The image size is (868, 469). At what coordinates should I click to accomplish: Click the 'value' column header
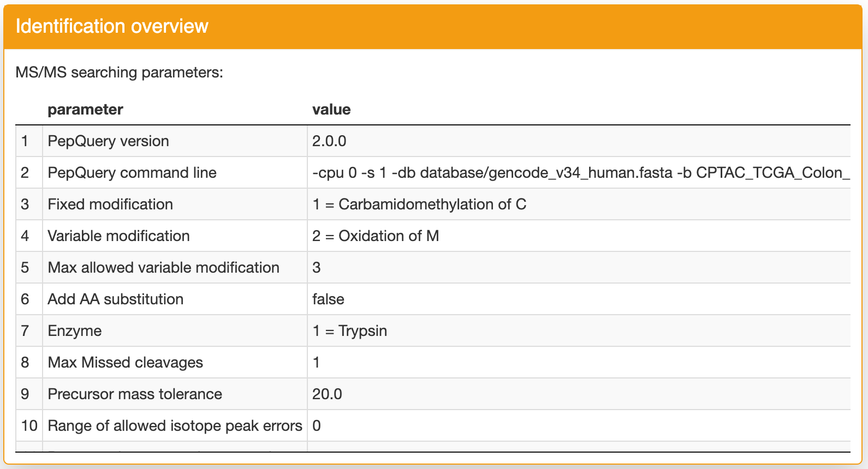coord(331,110)
